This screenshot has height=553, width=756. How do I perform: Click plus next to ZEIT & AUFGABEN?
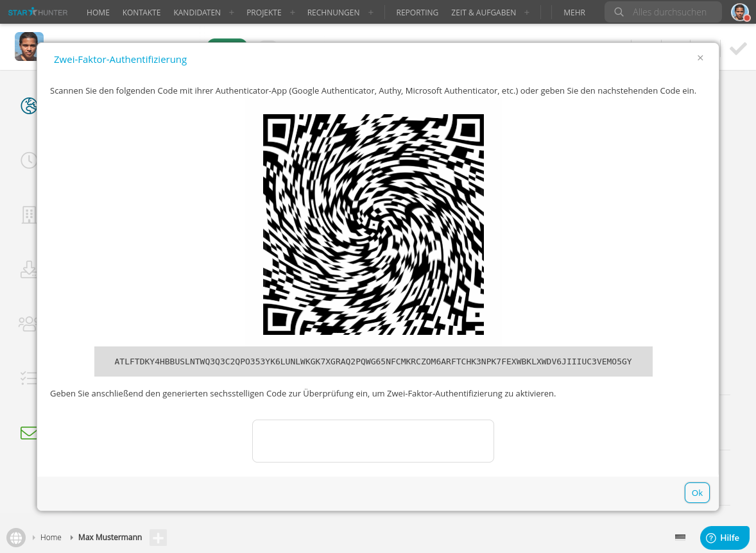click(526, 13)
